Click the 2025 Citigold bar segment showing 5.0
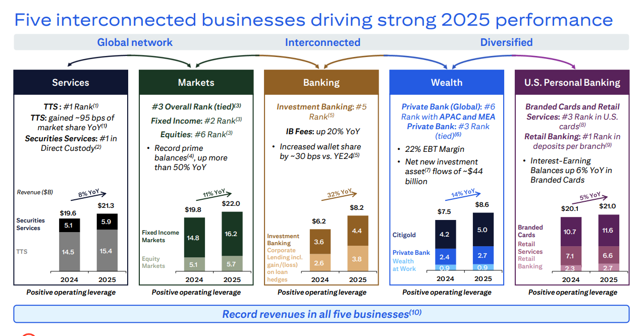This screenshot has width=644, height=336. point(482,230)
